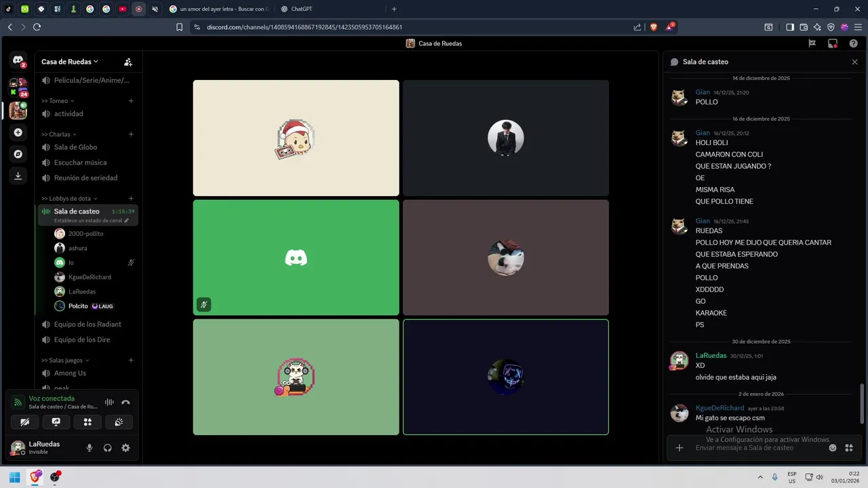Viewport: 868px width, 488px height.
Task: Bookmark this page in address bar
Action: pyautogui.click(x=179, y=27)
